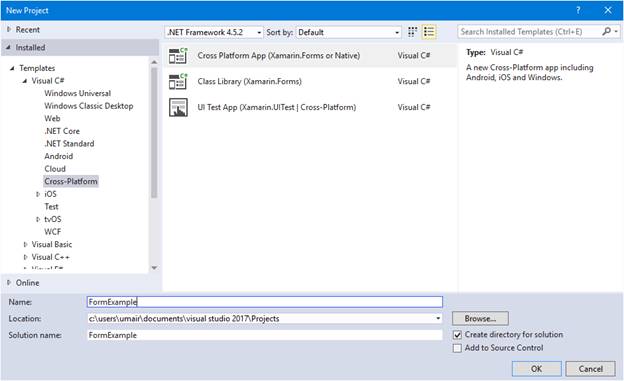
Task: Expand the iOS tree node
Action: coord(38,194)
